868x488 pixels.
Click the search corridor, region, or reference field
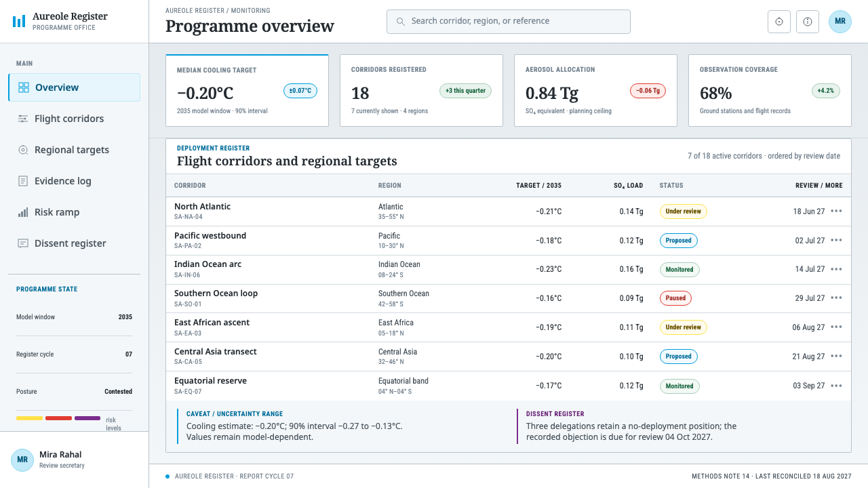pyautogui.click(x=509, y=21)
